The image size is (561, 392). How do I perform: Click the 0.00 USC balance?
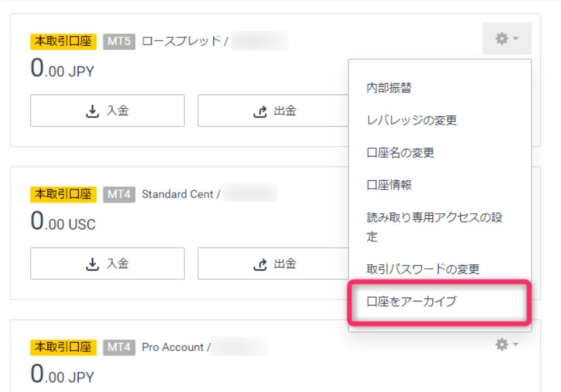click(63, 221)
